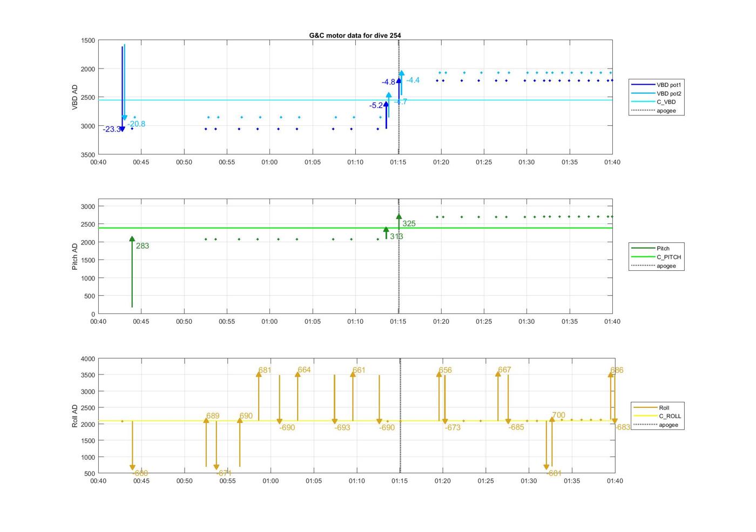Click the "3500" tick on VBD AD axis
756x532 pixels.
pos(88,155)
